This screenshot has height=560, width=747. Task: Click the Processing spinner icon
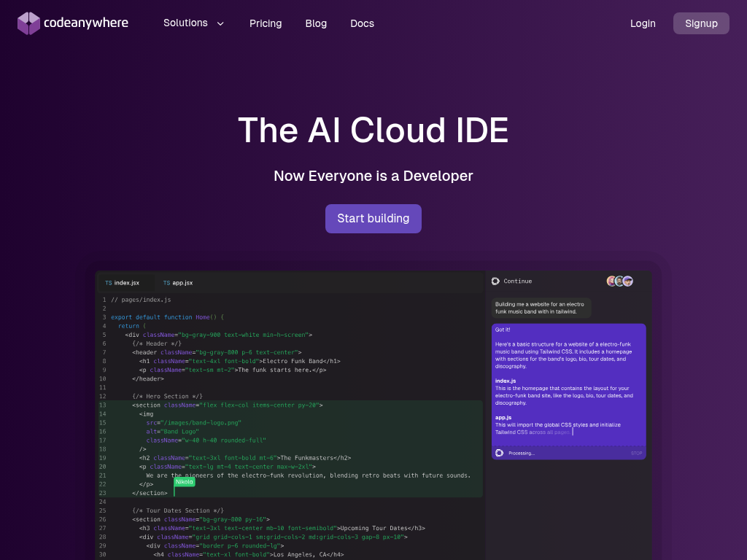coord(499,453)
